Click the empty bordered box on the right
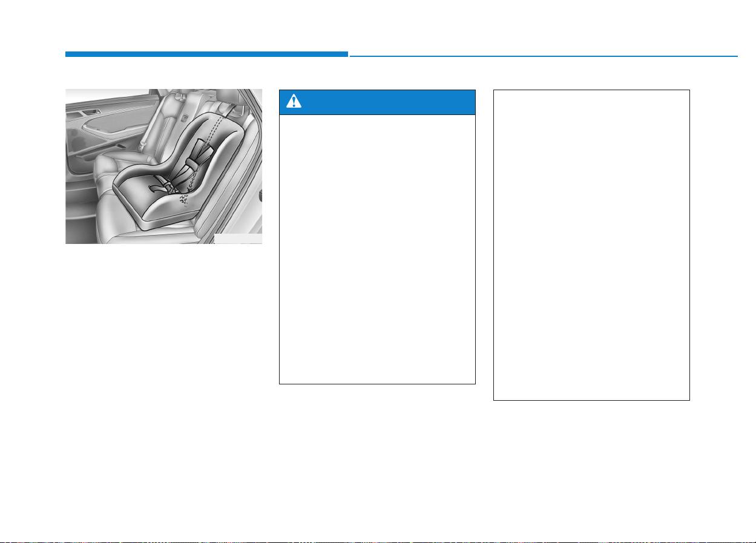The width and height of the screenshot is (756, 543). [591, 245]
